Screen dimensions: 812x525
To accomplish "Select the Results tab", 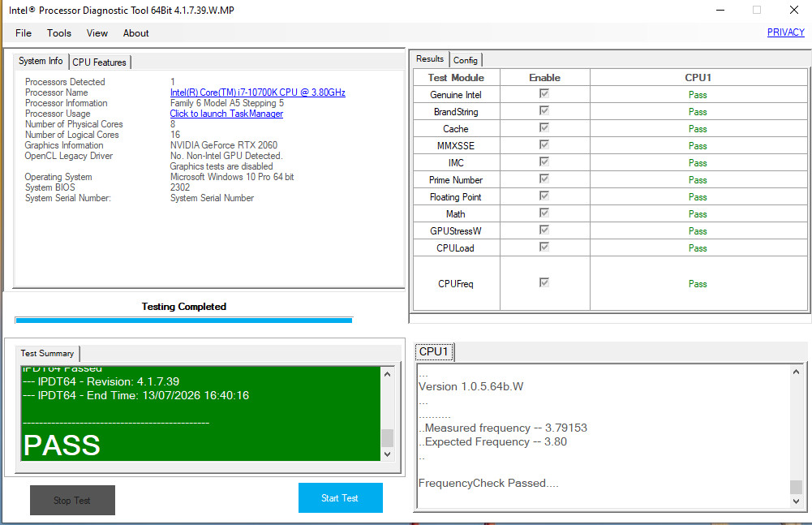I will [430, 59].
